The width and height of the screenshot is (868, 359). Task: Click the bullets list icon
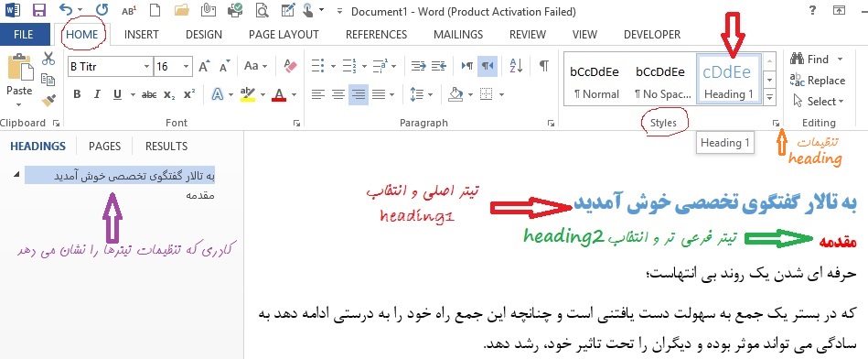pos(317,66)
